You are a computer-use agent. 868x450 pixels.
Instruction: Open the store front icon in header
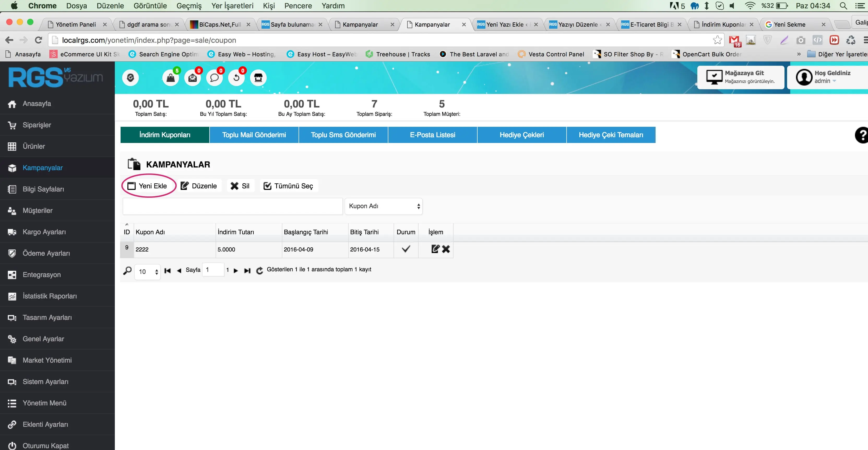[258, 78]
